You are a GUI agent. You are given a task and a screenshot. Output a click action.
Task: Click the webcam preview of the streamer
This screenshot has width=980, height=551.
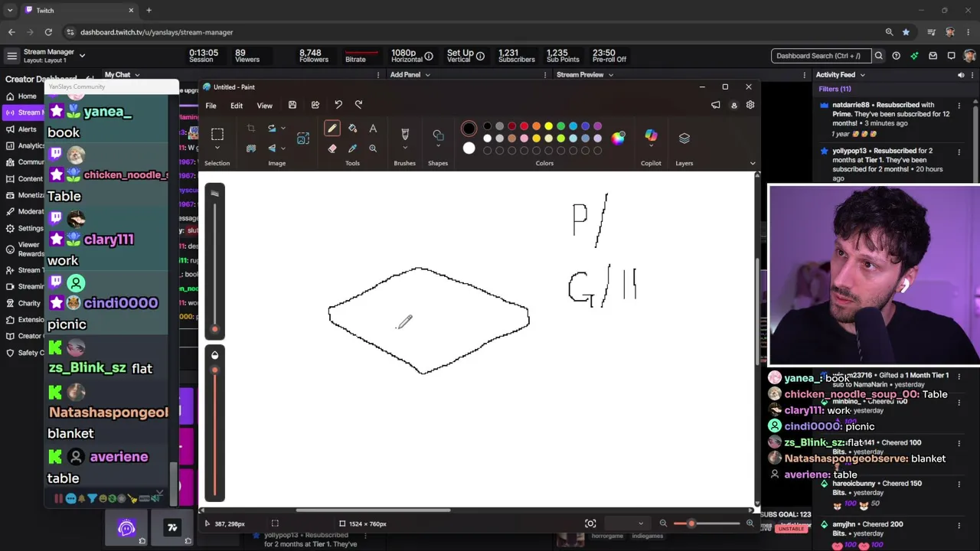point(874,275)
